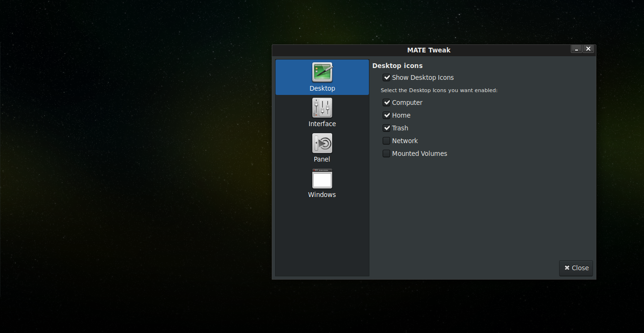The image size is (644, 333).
Task: Click the 'Desktop icons' section heading
Action: [x=397, y=66]
